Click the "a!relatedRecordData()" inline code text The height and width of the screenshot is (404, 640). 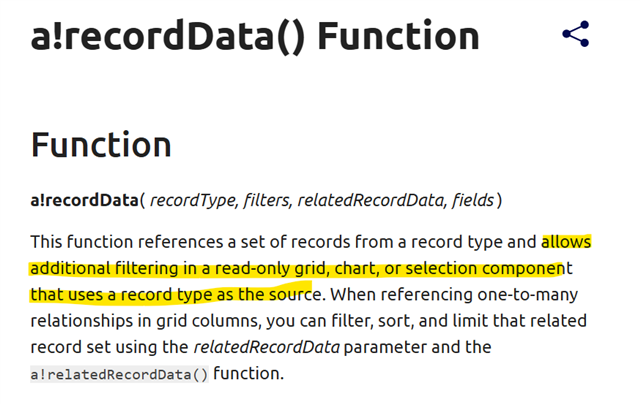119,374
